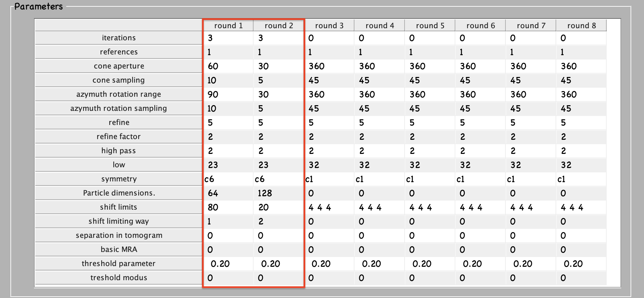
Task: Click the basic MRA row label
Action: 119,250
